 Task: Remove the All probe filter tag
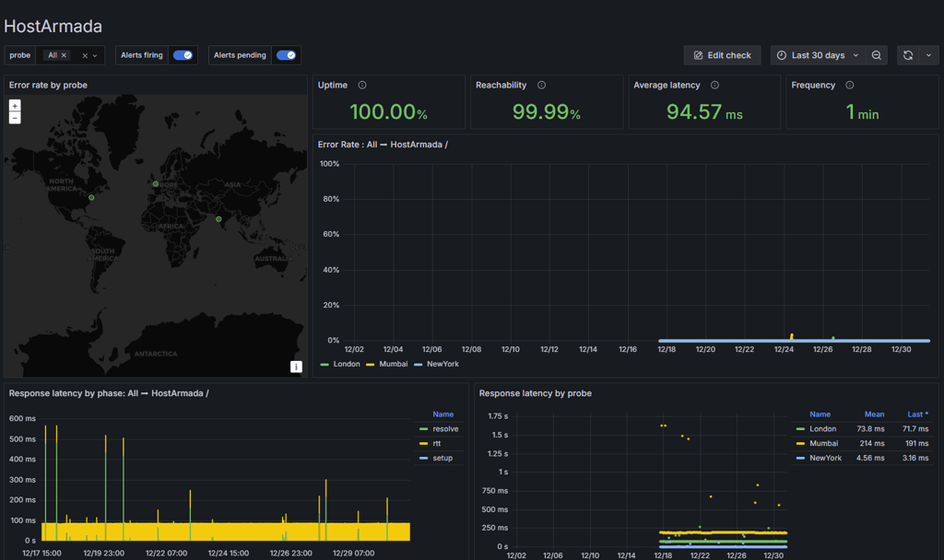(64, 55)
